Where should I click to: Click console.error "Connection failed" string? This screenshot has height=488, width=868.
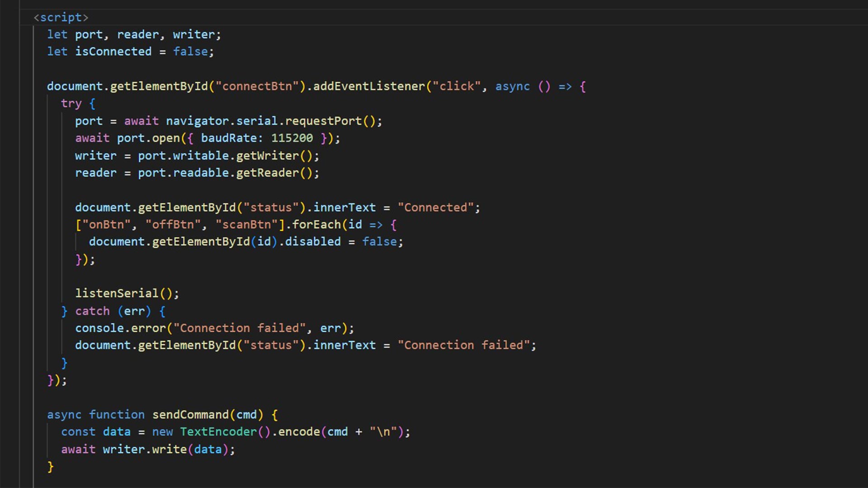240,328
